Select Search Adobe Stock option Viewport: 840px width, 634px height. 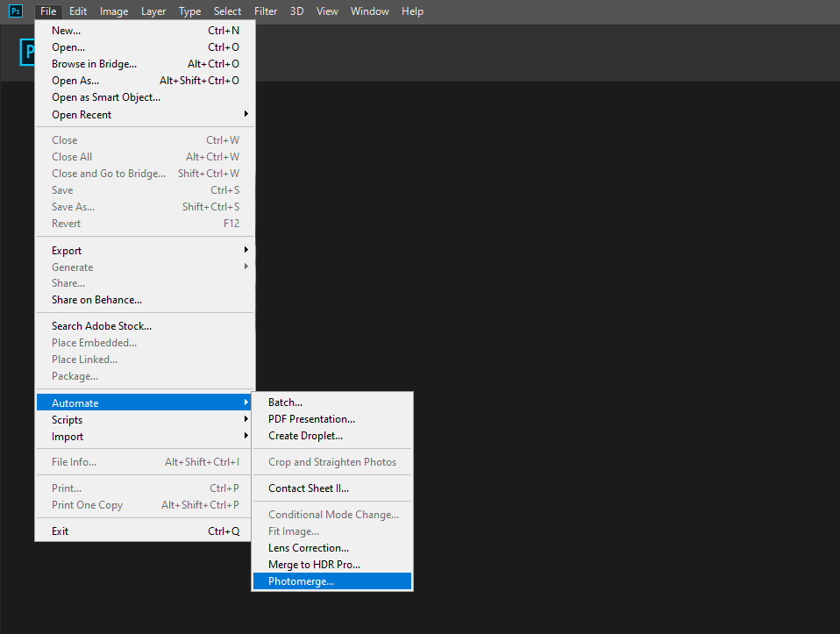coord(101,326)
